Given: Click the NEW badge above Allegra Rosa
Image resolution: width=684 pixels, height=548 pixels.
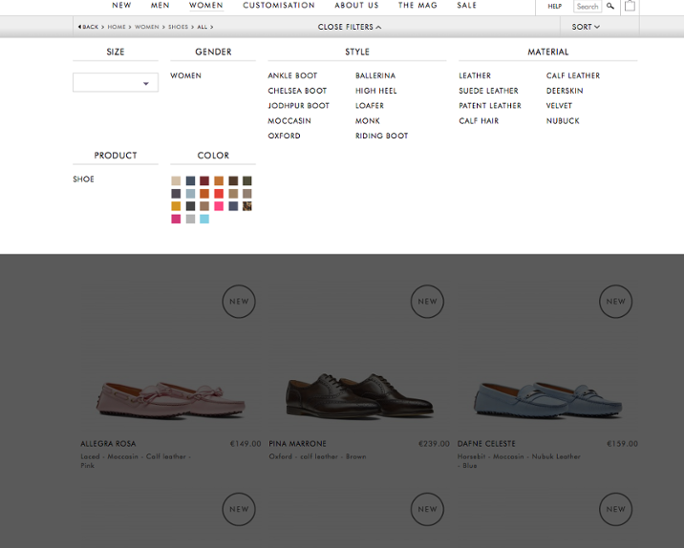Looking at the screenshot, I should pos(239,301).
